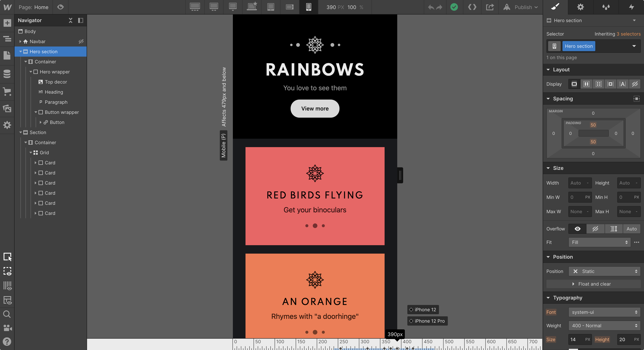This screenshot has width=644, height=350.
Task: Open the Pages panel
Action: pos(7,55)
